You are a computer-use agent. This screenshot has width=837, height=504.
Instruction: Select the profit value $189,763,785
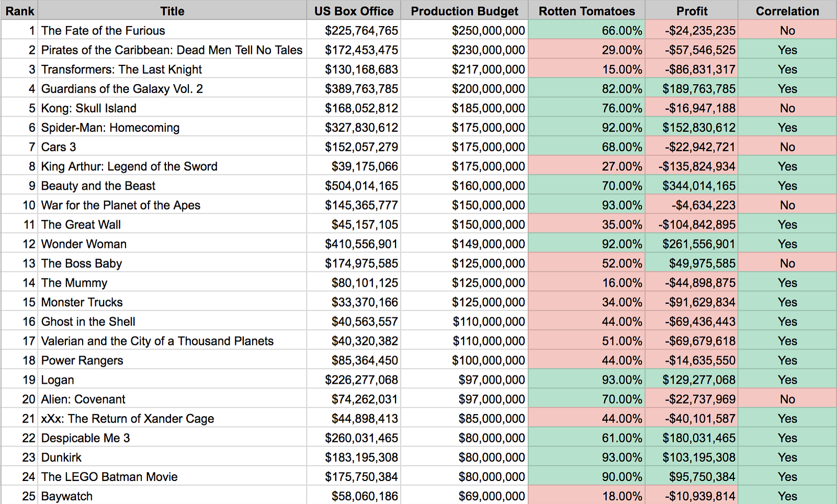pyautogui.click(x=692, y=88)
